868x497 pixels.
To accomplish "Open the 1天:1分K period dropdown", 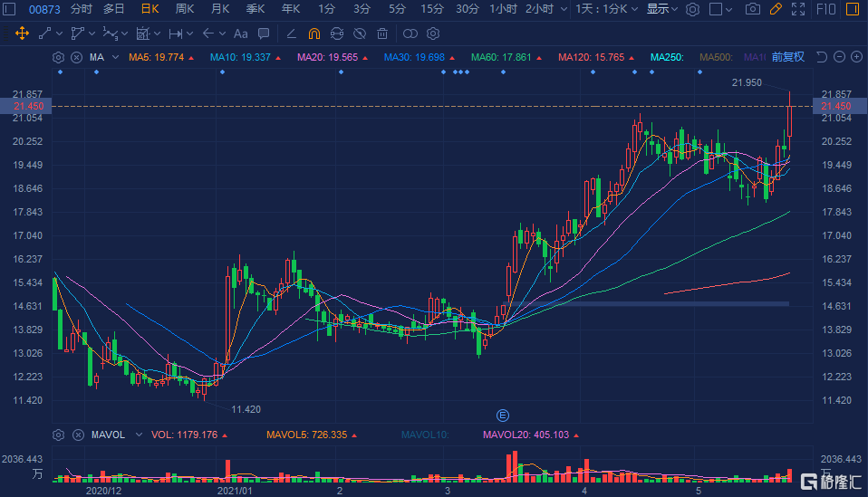I will click(608, 9).
